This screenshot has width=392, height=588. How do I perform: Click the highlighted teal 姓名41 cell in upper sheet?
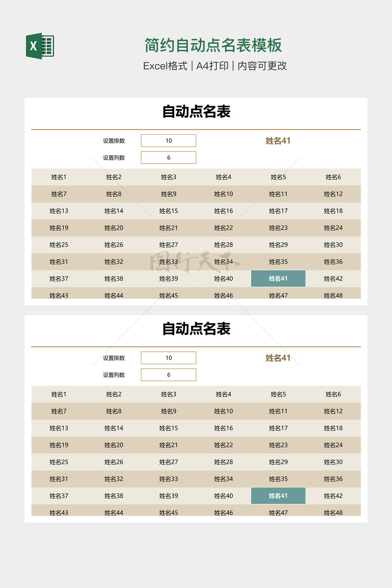(278, 278)
